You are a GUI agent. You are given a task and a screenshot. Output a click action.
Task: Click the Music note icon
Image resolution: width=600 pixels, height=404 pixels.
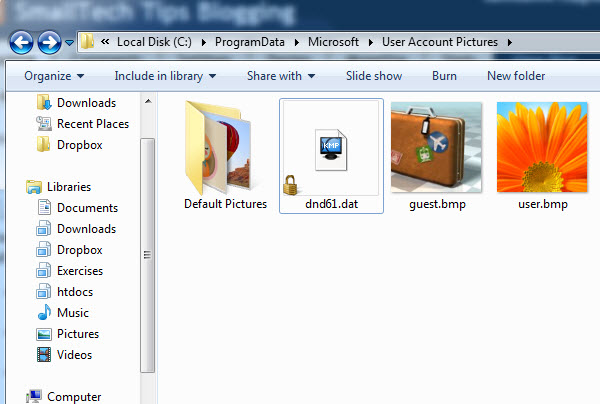pos(44,313)
